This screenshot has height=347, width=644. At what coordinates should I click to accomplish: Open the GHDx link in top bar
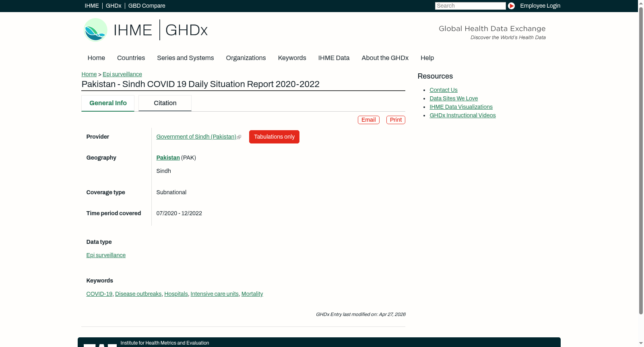point(114,6)
